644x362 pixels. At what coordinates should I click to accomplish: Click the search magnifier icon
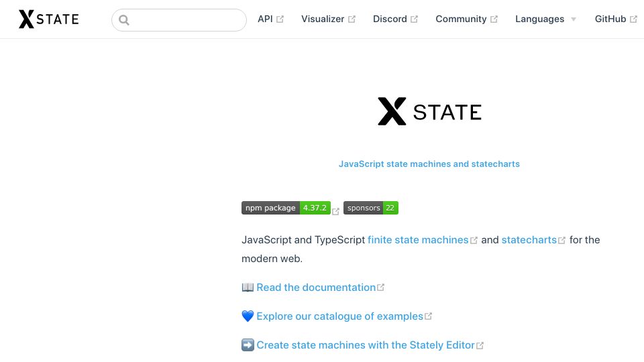tap(124, 20)
